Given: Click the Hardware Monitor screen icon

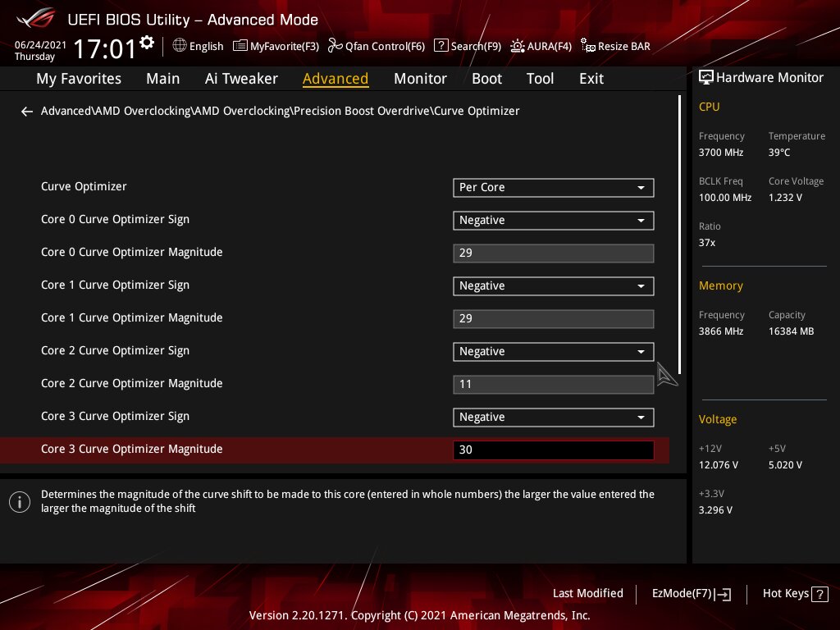Looking at the screenshot, I should click(x=706, y=78).
